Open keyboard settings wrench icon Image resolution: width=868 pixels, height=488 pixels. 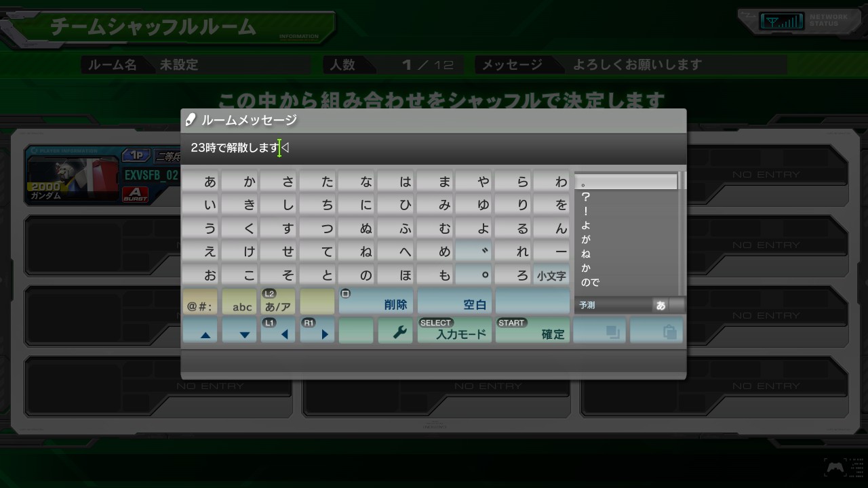395,331
